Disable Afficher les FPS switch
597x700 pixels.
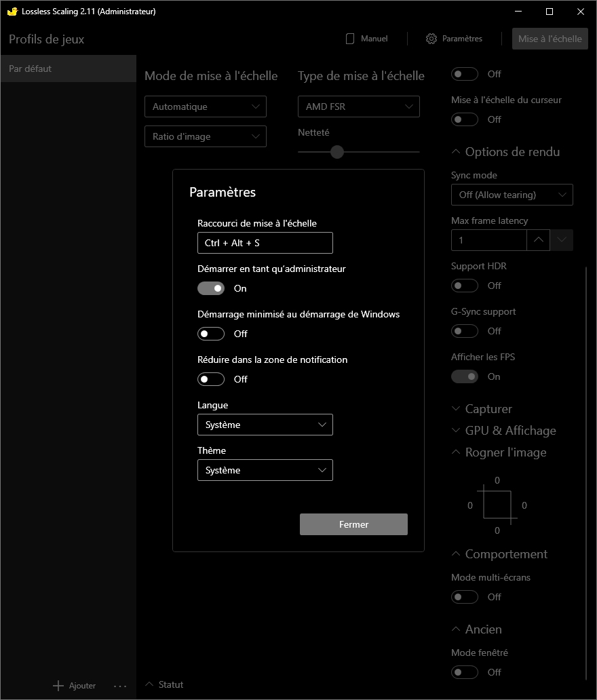click(x=465, y=376)
